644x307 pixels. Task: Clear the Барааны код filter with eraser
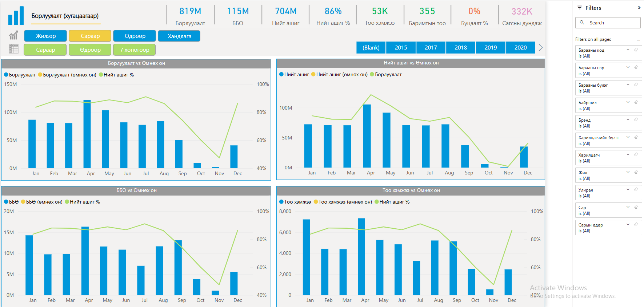[636, 50]
